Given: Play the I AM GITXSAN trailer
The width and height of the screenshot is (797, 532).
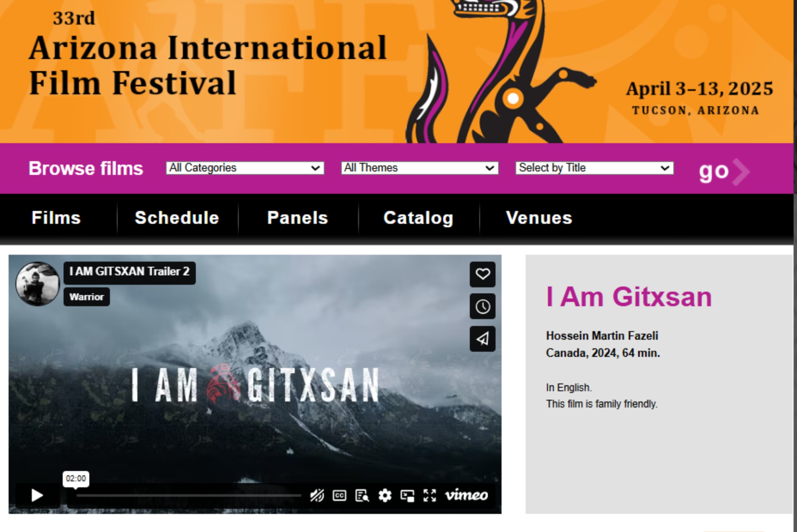Looking at the screenshot, I should click(x=37, y=495).
